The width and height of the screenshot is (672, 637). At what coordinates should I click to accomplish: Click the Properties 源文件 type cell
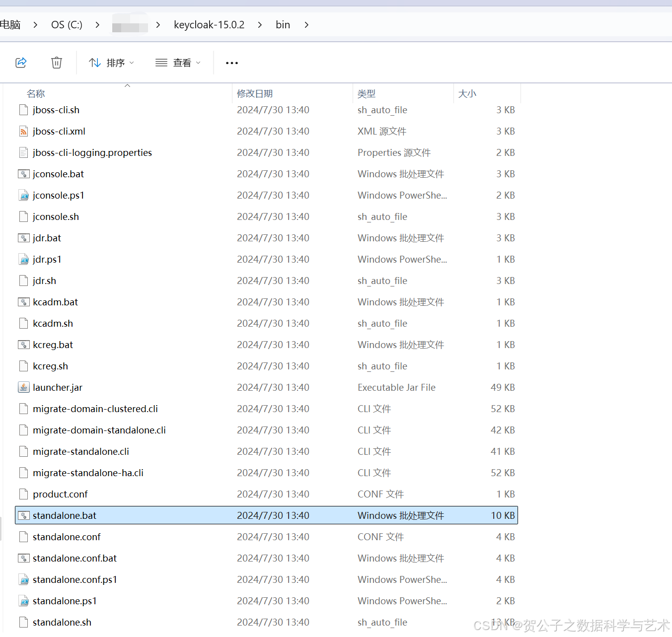(394, 152)
